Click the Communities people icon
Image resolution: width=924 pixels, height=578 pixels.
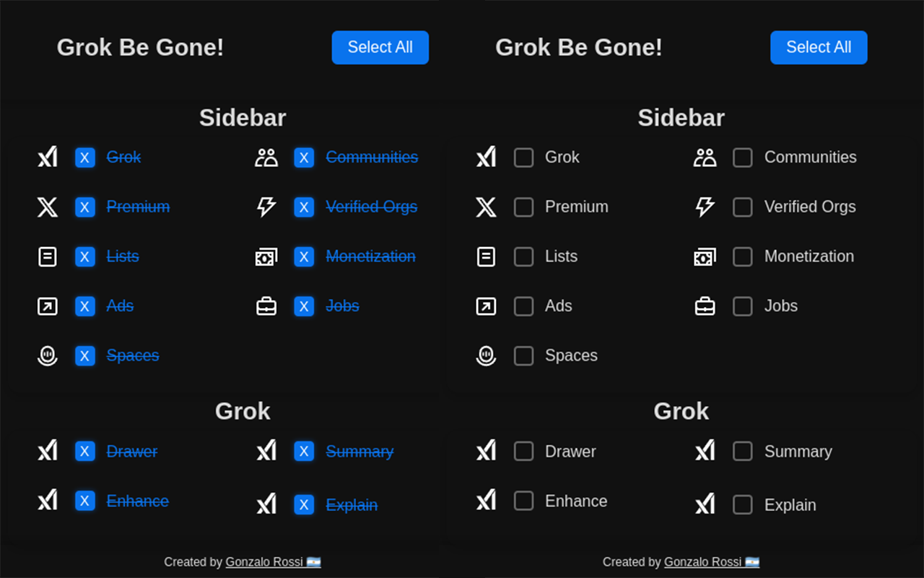point(266,157)
